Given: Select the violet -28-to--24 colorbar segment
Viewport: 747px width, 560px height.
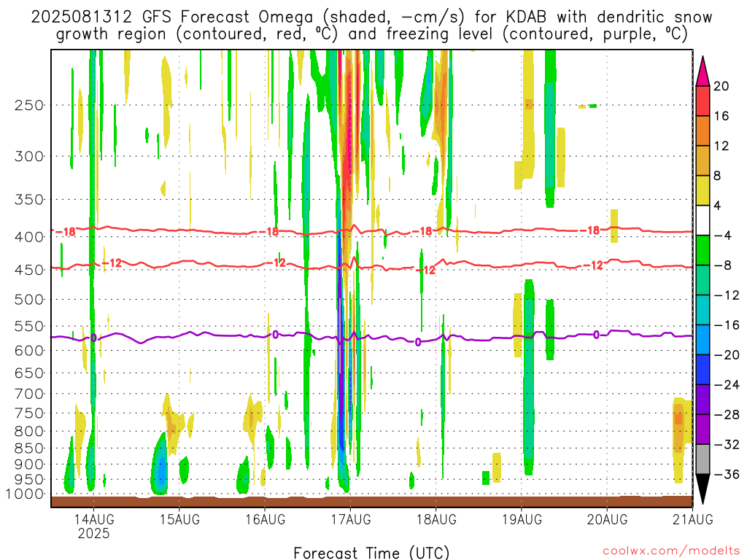Looking at the screenshot, I should (703, 400).
